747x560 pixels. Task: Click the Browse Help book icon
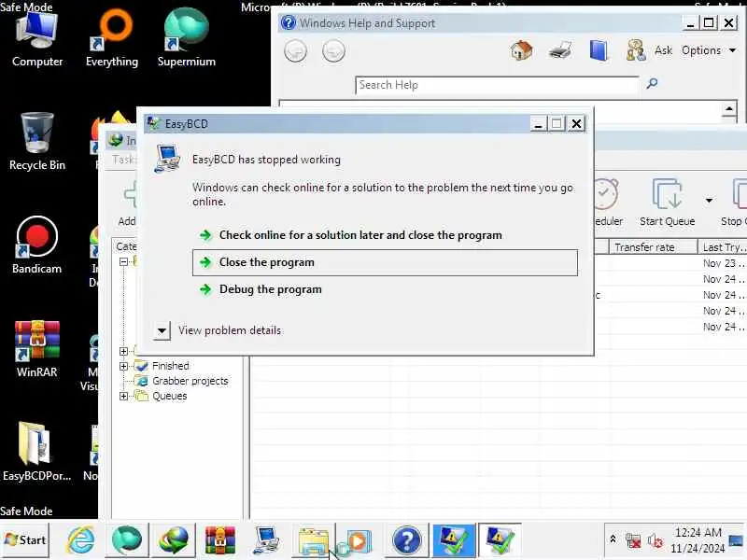coord(599,50)
